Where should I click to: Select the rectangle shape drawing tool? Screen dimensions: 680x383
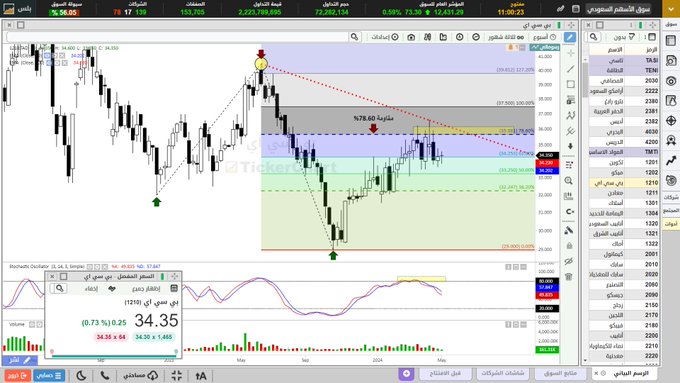(x=570, y=84)
